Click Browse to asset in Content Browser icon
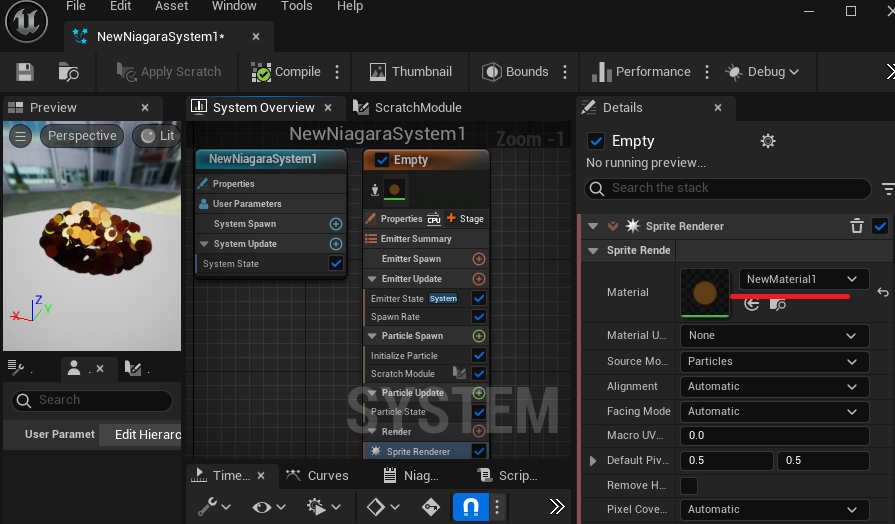Viewport: 895px width, 524px height. coord(68,72)
